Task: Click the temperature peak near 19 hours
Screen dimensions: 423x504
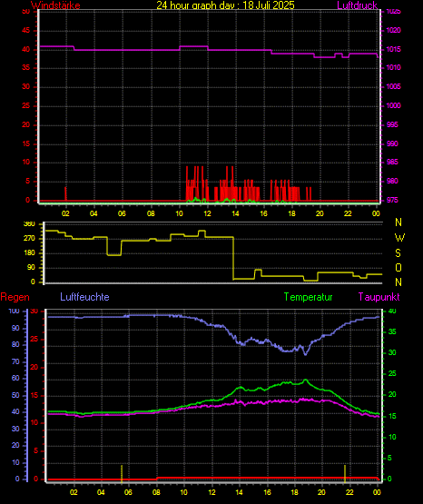Action: pos(305,380)
